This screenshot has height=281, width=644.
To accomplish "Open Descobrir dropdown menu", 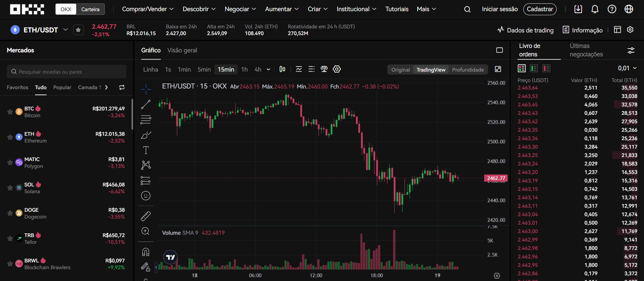I will click(x=199, y=9).
